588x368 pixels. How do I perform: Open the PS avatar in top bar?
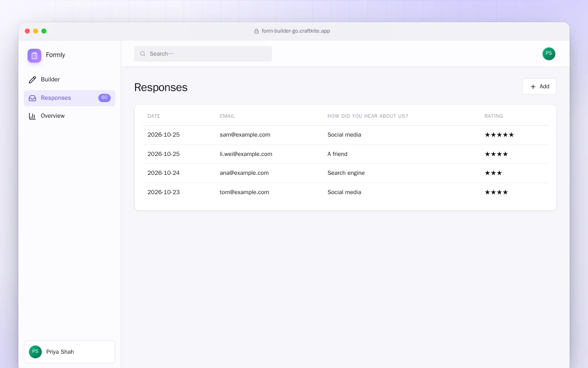(549, 54)
